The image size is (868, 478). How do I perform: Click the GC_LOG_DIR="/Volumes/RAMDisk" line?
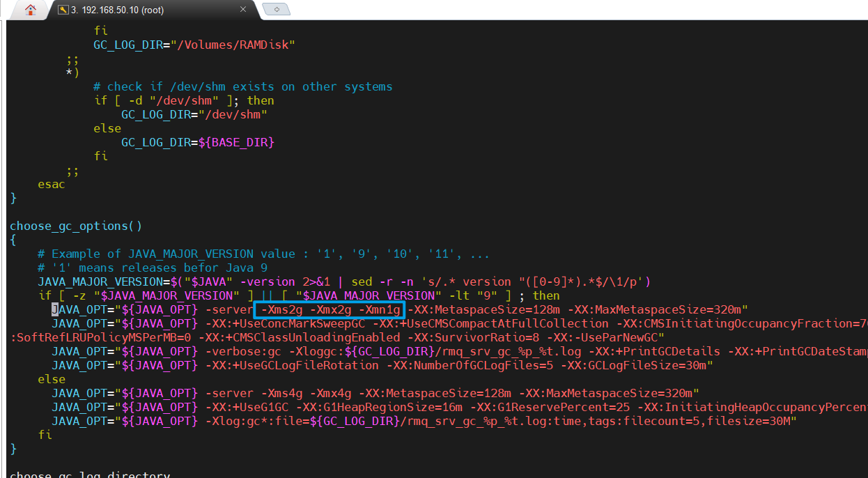(x=194, y=45)
